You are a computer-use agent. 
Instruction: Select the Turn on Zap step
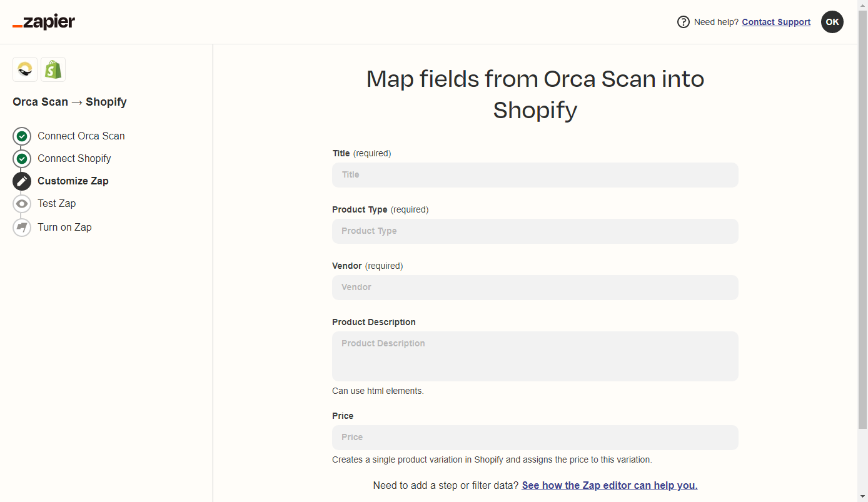tap(64, 228)
